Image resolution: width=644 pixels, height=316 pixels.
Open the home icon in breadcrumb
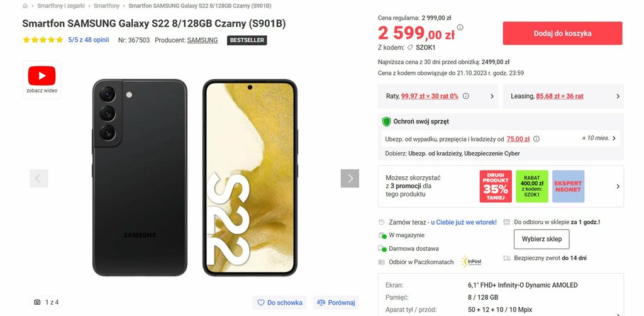(25, 6)
